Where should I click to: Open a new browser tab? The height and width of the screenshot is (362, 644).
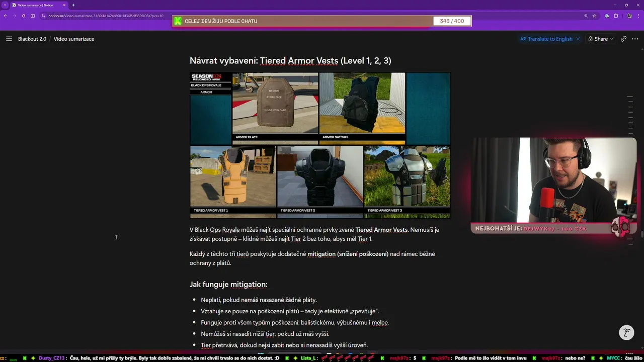tap(73, 5)
